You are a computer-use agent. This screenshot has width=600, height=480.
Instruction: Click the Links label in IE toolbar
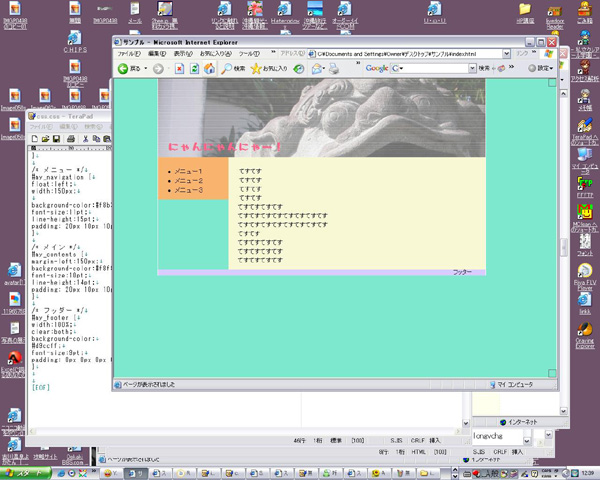522,54
